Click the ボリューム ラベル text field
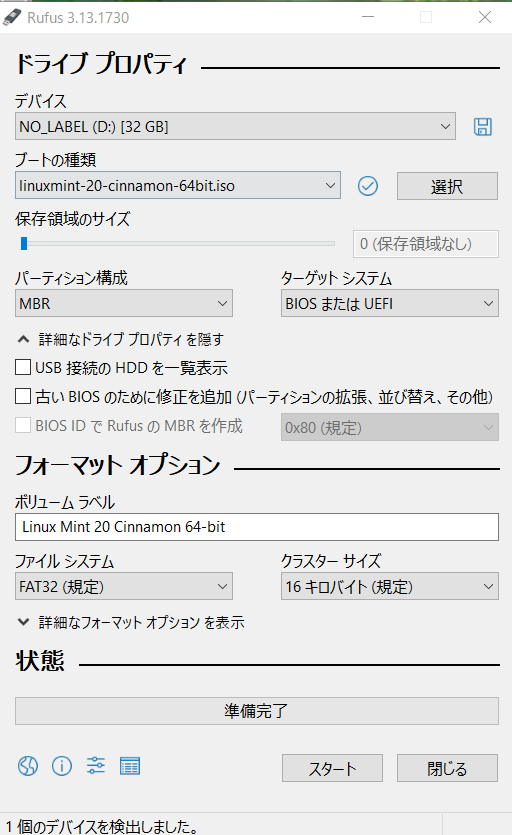 (257, 527)
